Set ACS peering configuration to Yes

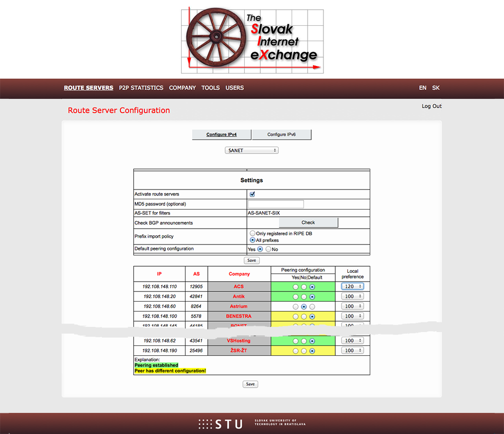point(295,287)
